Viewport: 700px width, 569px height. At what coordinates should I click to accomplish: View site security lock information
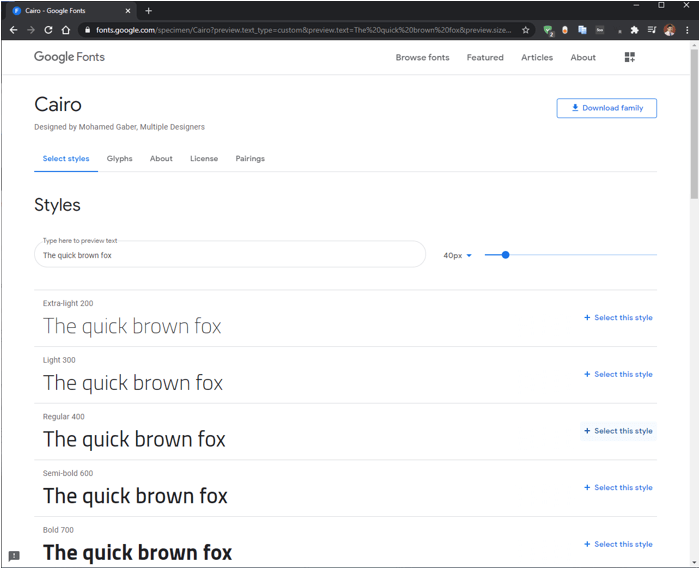click(88, 30)
